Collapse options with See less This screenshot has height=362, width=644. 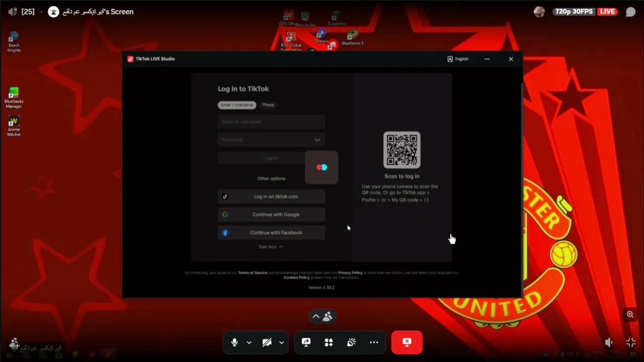pyautogui.click(x=271, y=247)
